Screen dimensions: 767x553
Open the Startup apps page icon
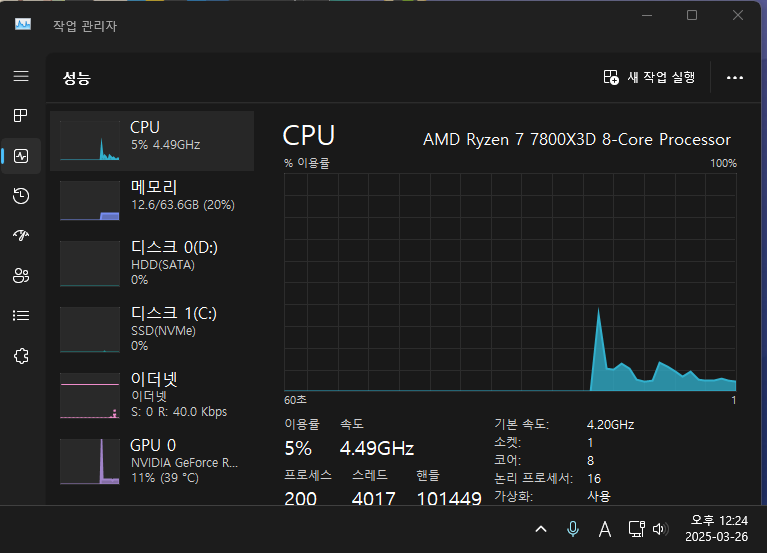[x=21, y=236]
